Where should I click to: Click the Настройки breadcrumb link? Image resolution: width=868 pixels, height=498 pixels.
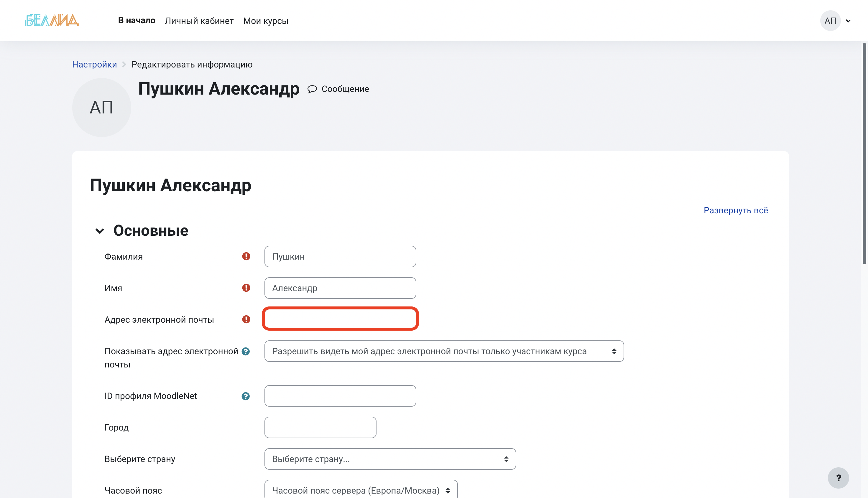(94, 65)
